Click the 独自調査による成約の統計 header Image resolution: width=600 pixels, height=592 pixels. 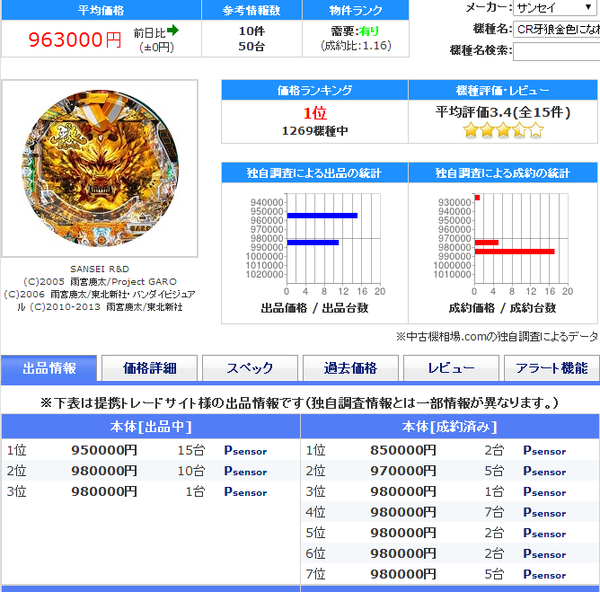pyautogui.click(x=503, y=173)
